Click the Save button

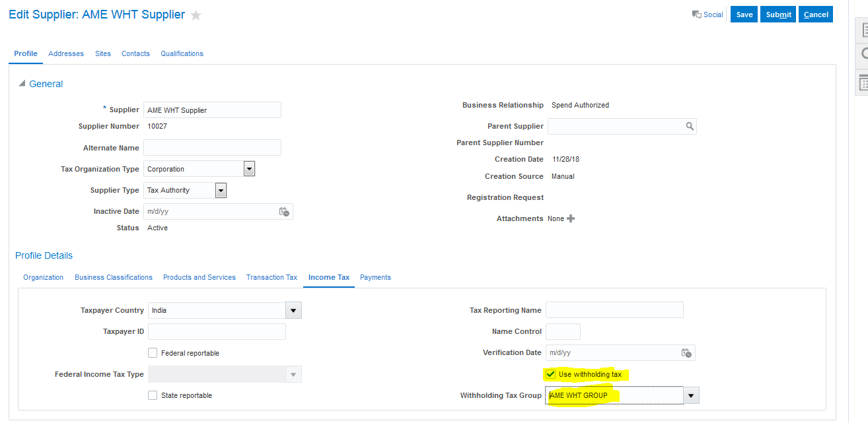744,15
